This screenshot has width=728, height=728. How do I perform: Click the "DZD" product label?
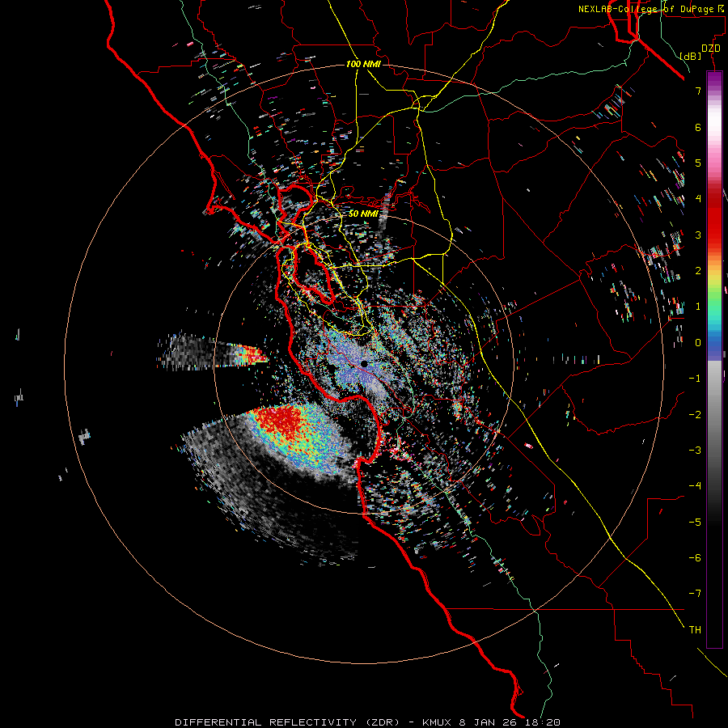pyautogui.click(x=711, y=49)
